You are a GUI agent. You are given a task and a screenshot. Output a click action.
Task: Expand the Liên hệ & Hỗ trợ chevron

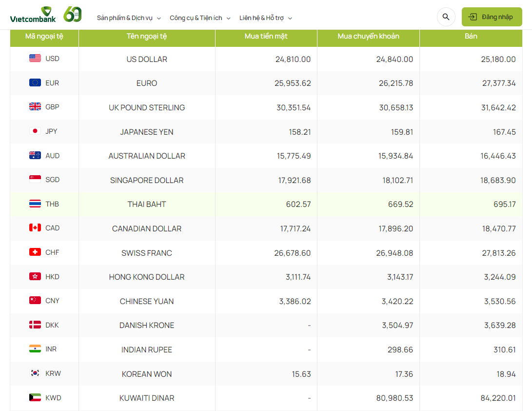(x=290, y=19)
